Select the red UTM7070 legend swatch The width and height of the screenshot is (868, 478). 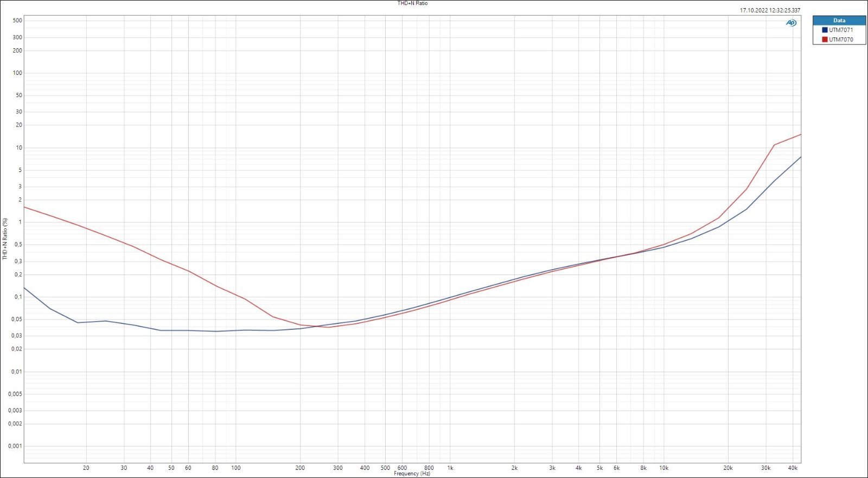(825, 40)
